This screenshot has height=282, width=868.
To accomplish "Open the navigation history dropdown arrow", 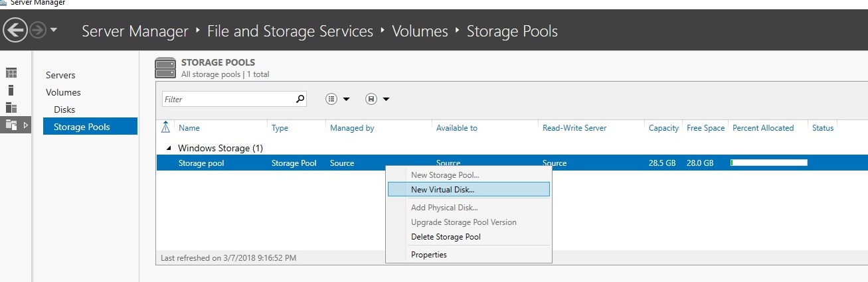I will 54,31.
